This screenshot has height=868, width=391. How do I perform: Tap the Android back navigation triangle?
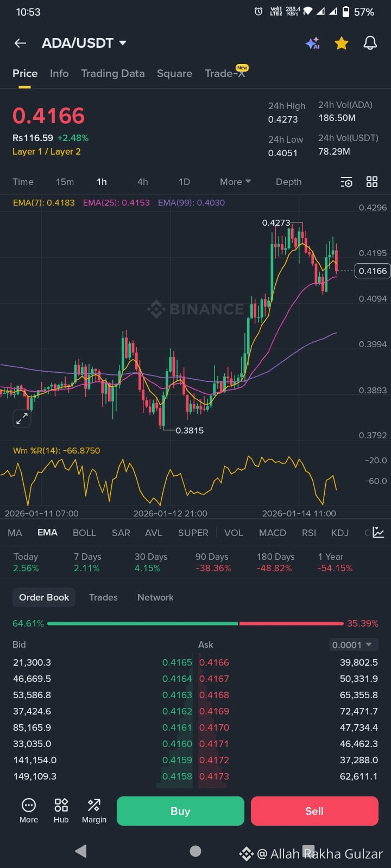[81, 851]
